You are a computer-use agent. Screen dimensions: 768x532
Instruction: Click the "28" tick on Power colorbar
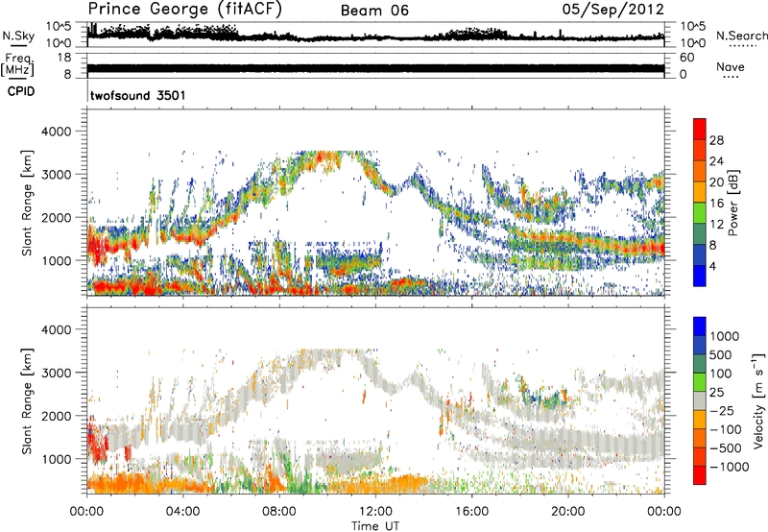pyautogui.click(x=716, y=140)
